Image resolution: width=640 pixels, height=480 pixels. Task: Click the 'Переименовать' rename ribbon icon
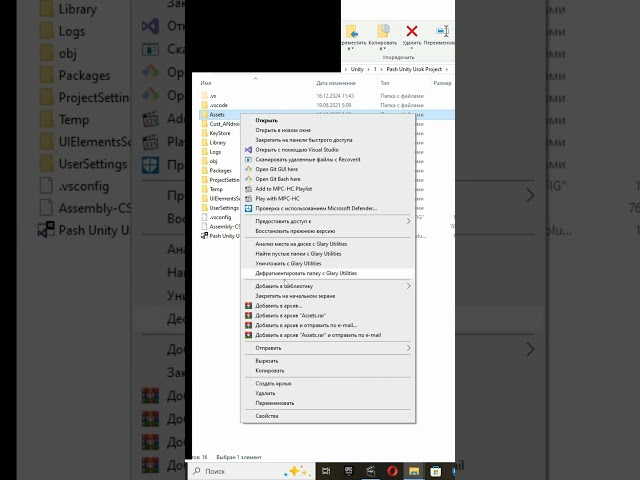coord(442,31)
